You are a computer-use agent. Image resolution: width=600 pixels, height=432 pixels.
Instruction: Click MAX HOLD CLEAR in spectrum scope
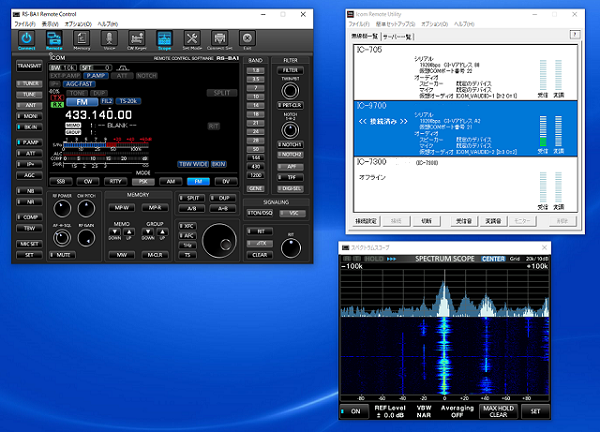498,411
